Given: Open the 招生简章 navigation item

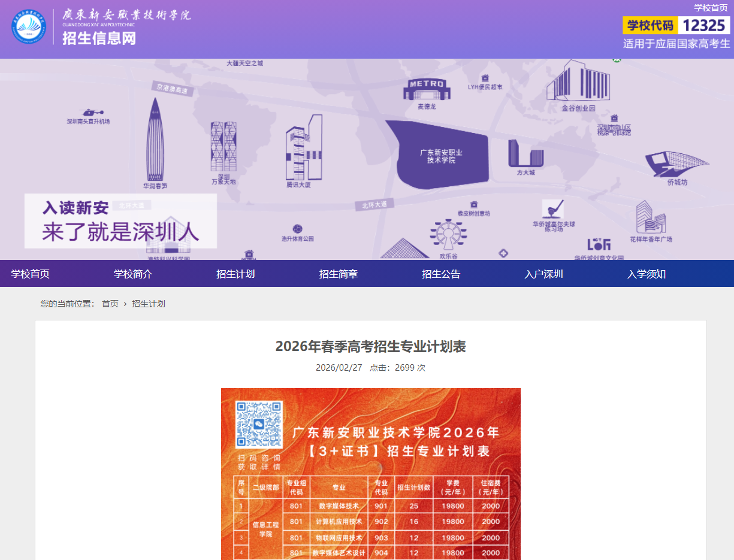Looking at the screenshot, I should coord(339,273).
